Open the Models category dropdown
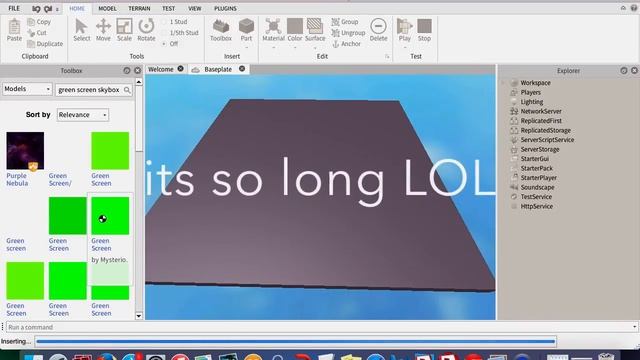 (27, 89)
